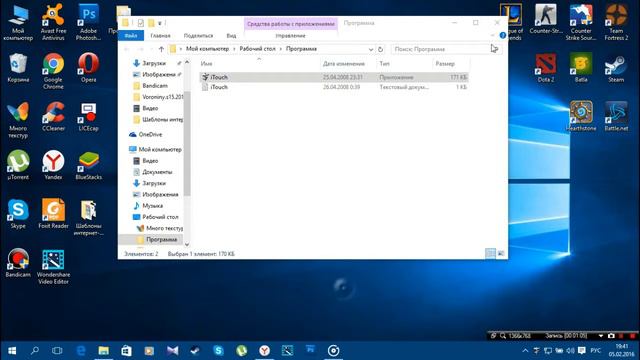
Task: Show hidden system tray icons
Action: tap(525, 351)
